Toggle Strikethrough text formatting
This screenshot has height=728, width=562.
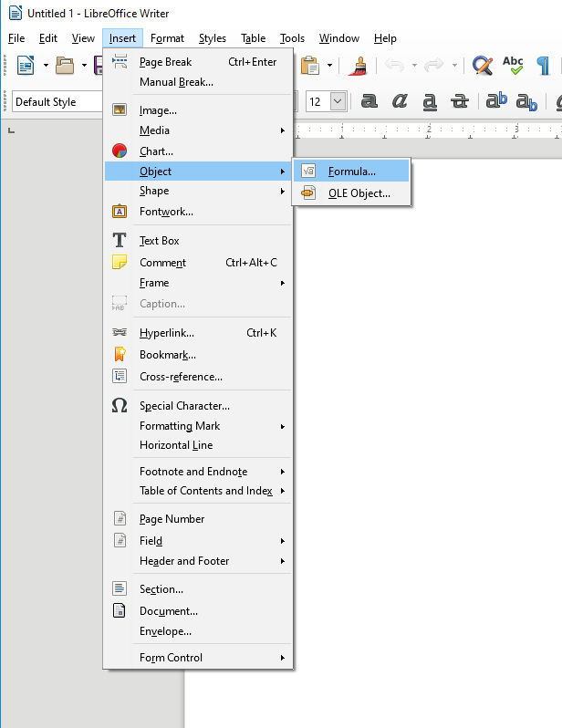coord(459,100)
